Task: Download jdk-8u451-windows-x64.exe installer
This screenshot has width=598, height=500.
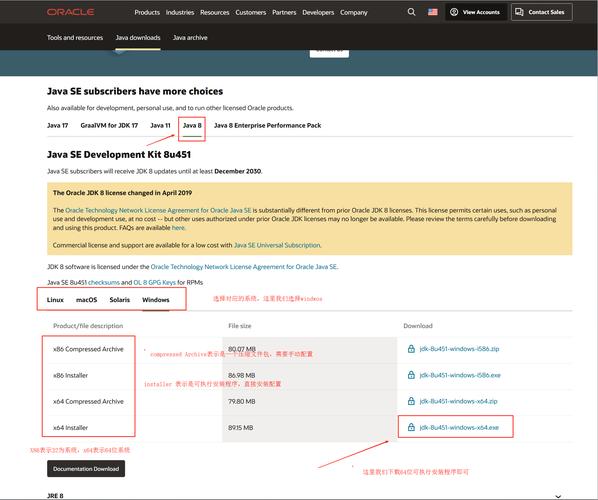Action: pos(459,427)
